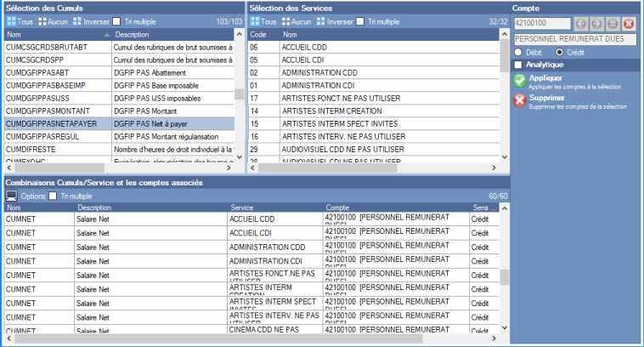Select the Crédit radio button
Viewport: 644px width, 347px height.
(558, 52)
